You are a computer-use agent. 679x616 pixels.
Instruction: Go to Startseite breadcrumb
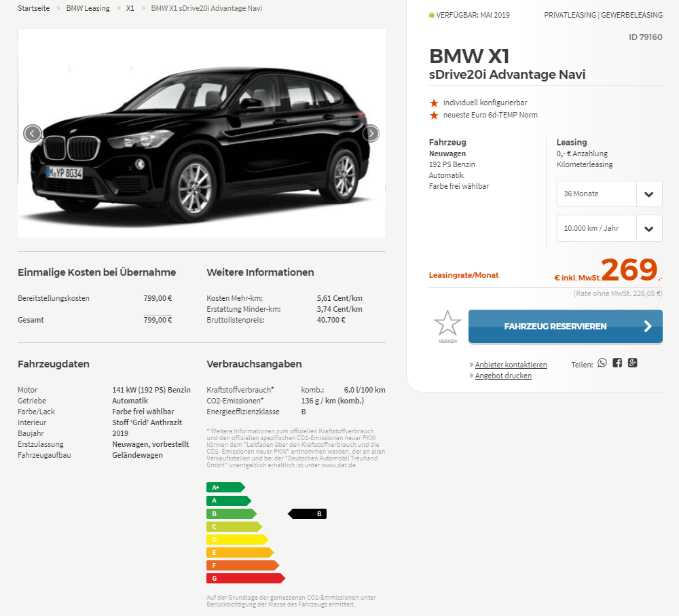click(34, 8)
